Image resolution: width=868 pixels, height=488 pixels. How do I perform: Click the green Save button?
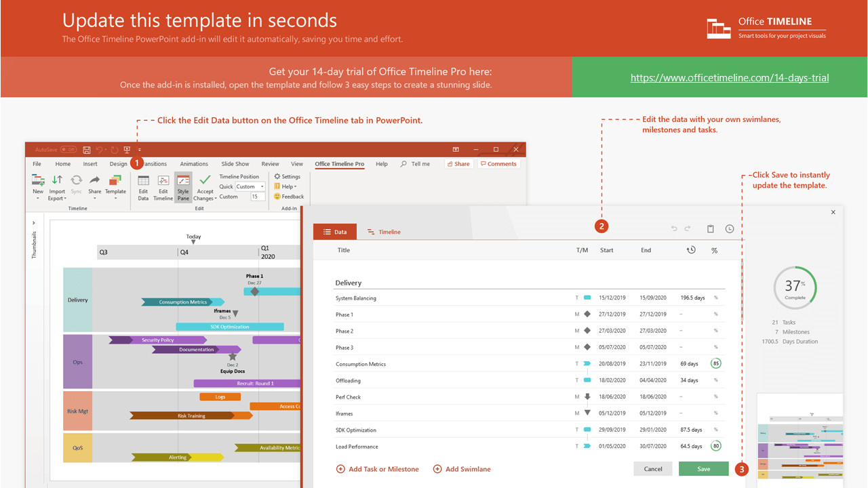click(703, 469)
